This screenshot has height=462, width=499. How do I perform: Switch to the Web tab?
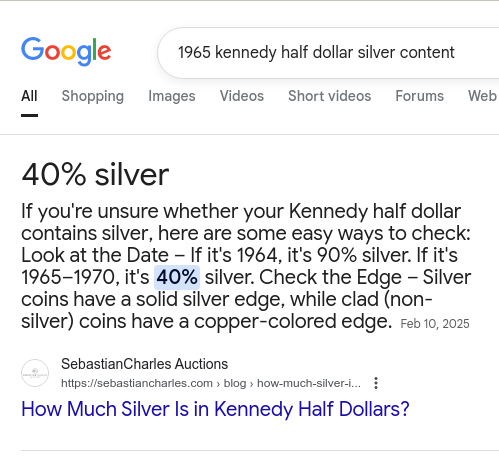483,96
